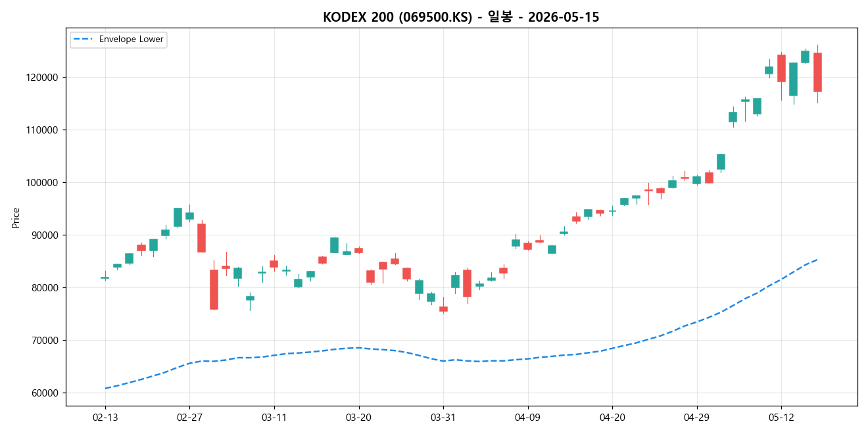Click the Envelope Lower legend label

(131, 39)
